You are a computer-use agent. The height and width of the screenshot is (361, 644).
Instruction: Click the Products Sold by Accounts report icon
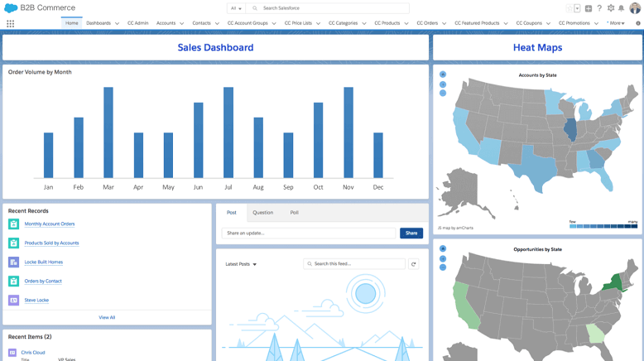pyautogui.click(x=13, y=243)
